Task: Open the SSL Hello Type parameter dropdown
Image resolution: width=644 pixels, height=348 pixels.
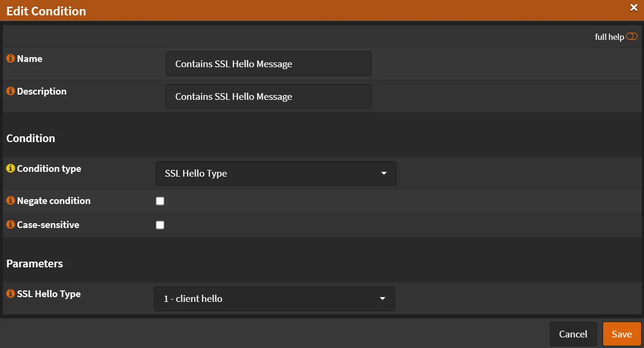Action: [274, 299]
